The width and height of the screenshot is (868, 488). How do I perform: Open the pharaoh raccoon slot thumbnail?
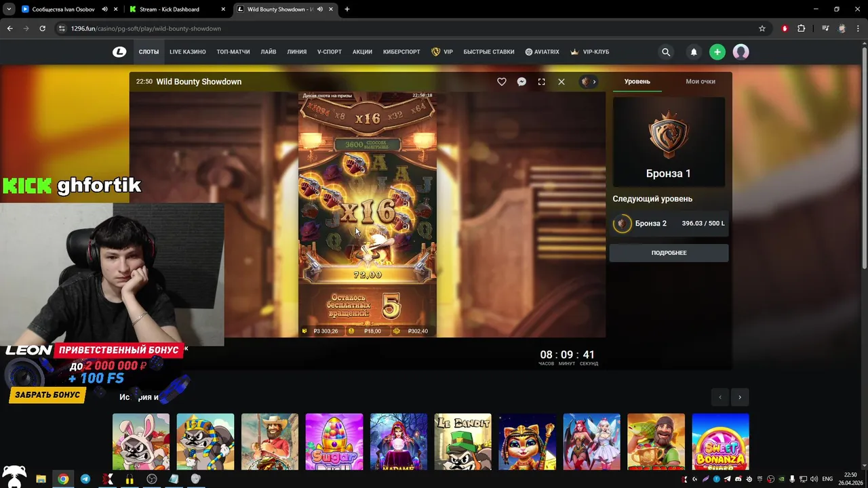coord(205,442)
